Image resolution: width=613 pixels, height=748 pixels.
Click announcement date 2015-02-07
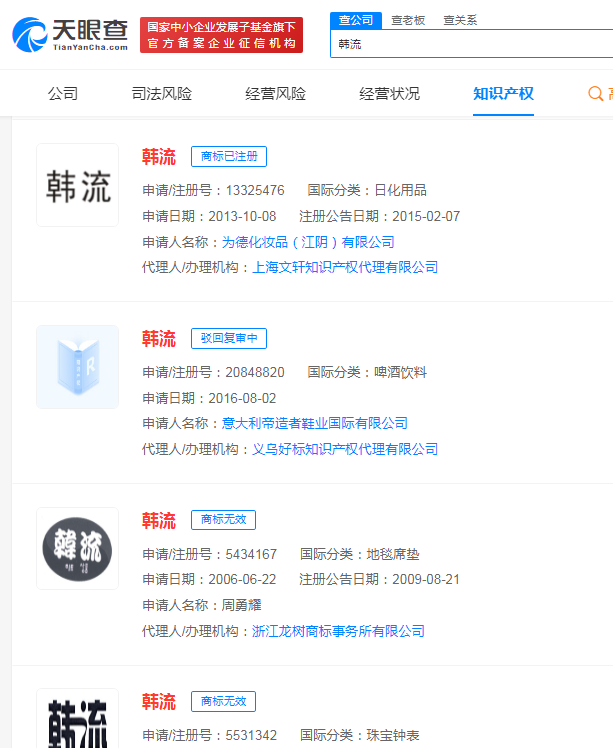(426, 217)
